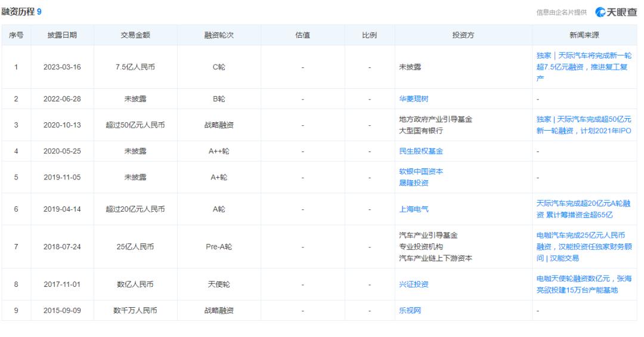Click 未披露 investor in the C轮 row
The image size is (644, 337).
click(x=410, y=67)
